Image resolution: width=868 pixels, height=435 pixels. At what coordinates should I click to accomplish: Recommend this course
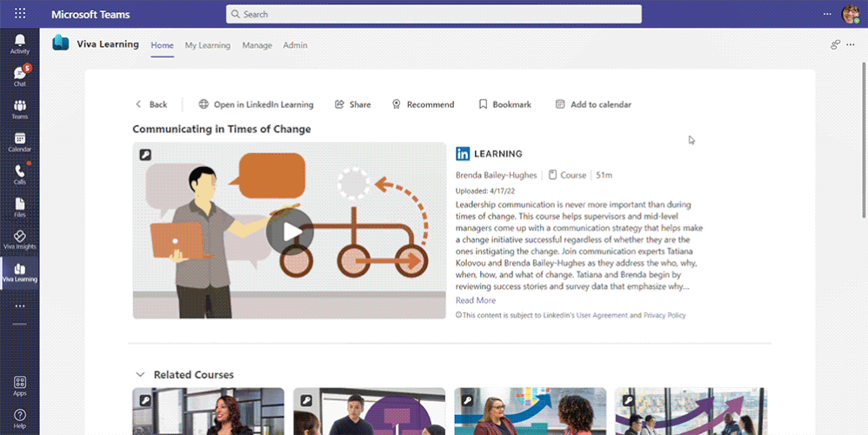[x=423, y=104]
